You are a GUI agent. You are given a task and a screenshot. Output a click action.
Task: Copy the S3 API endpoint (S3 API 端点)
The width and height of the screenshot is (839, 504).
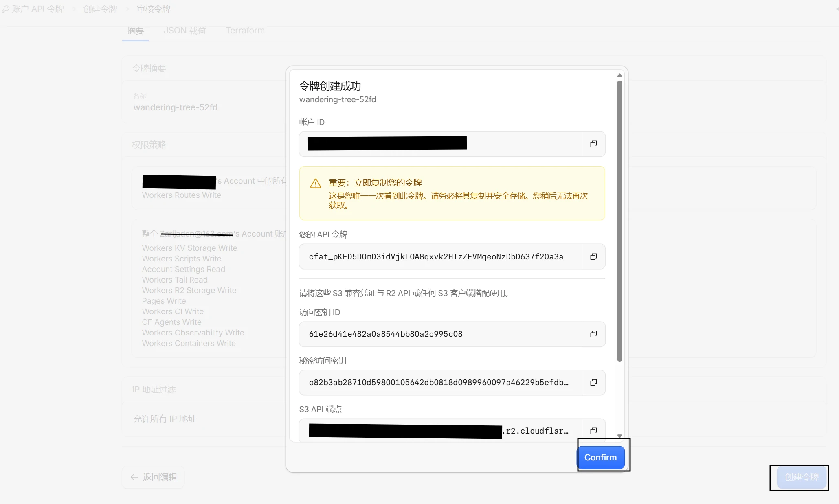593,431
